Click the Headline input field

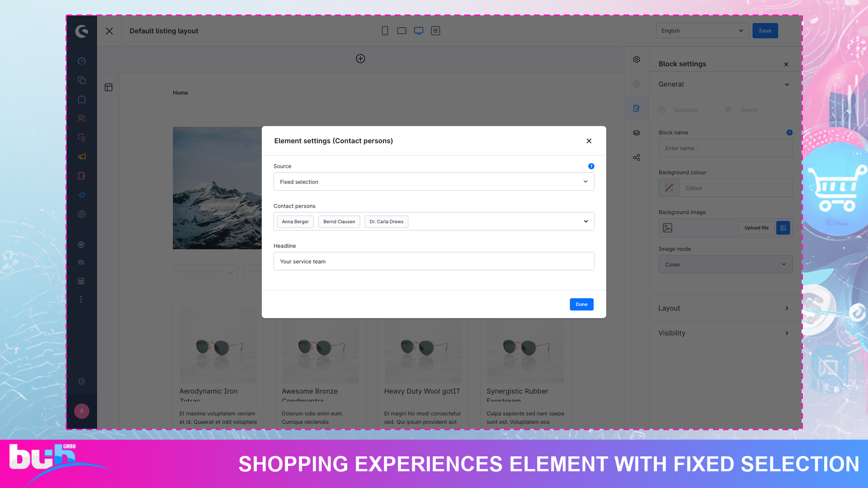point(434,261)
